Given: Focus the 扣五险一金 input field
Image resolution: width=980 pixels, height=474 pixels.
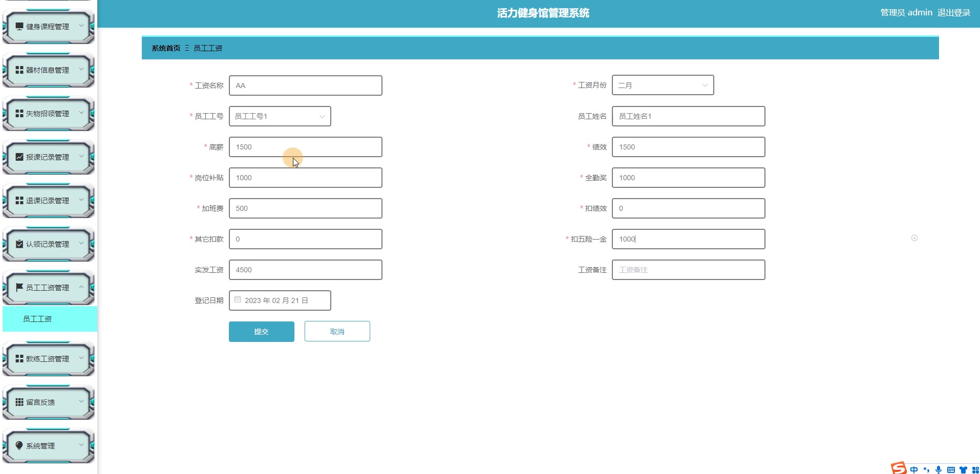Looking at the screenshot, I should (x=688, y=239).
